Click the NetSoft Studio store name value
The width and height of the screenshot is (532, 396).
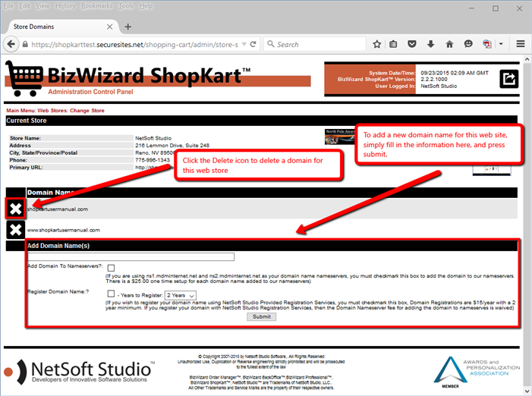pos(153,138)
